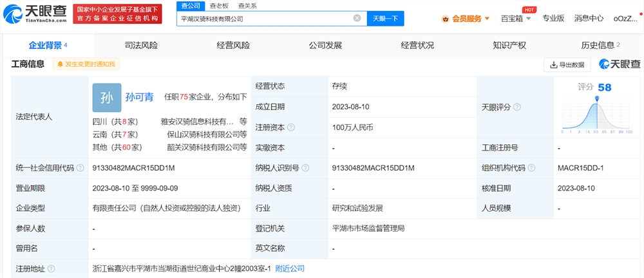Click help icon beside 注册资本

tap(291, 127)
